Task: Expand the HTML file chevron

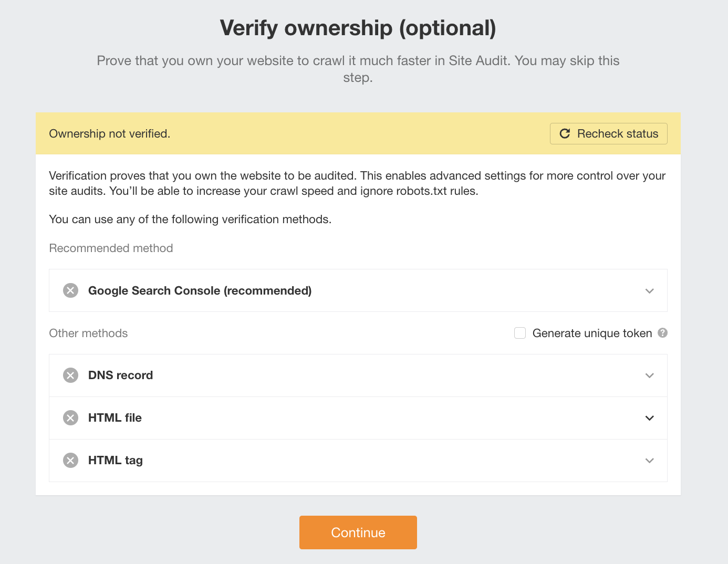Action: click(x=650, y=418)
